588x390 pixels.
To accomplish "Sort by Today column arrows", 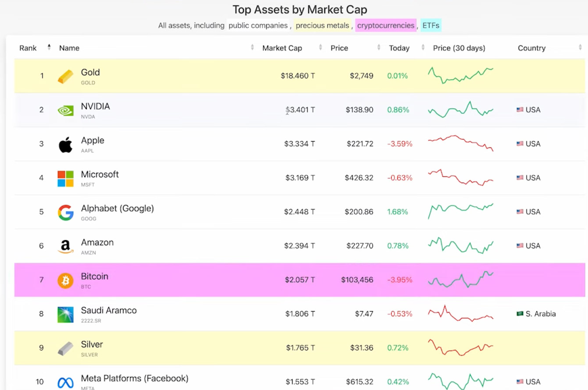I will (423, 48).
